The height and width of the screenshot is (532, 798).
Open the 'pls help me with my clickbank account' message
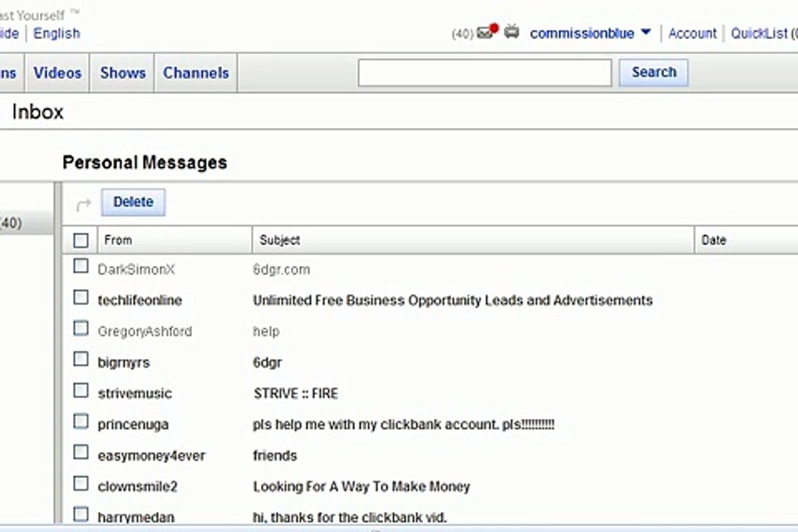pyautogui.click(x=403, y=425)
